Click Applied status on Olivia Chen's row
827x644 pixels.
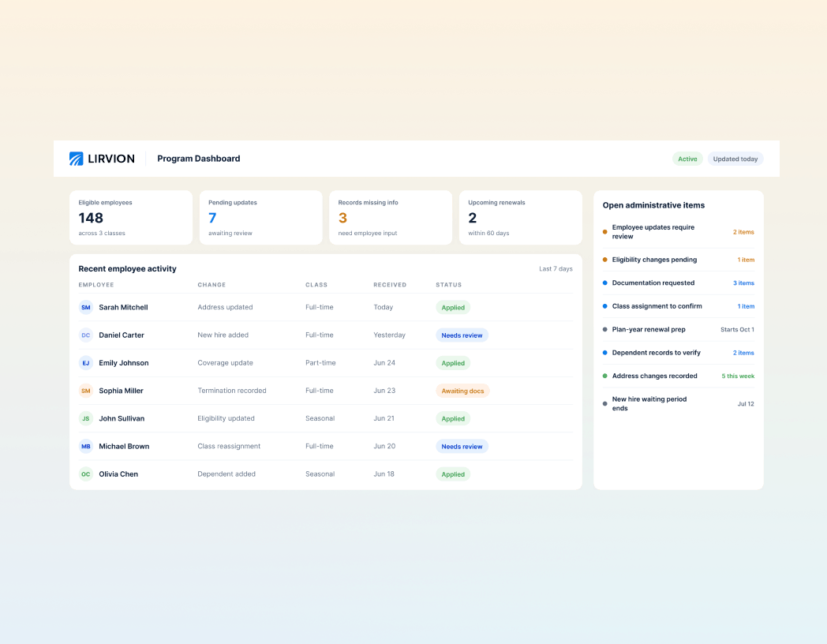[x=453, y=474]
